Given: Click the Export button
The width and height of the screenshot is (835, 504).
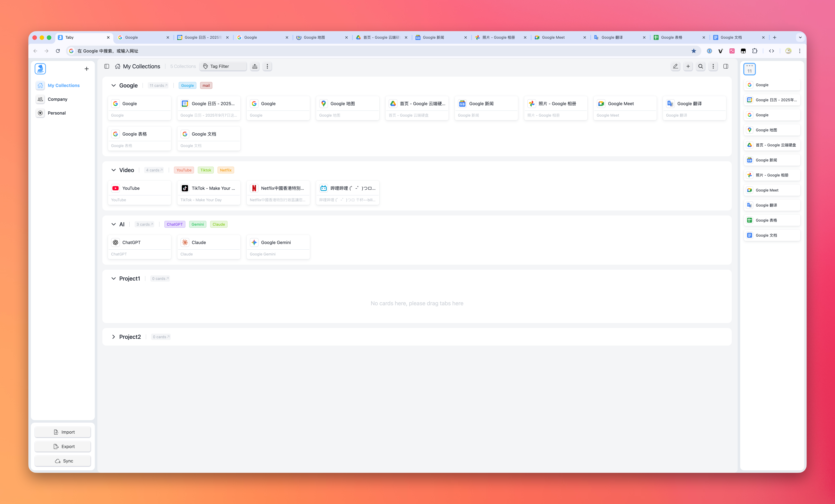Looking at the screenshot, I should click(63, 446).
